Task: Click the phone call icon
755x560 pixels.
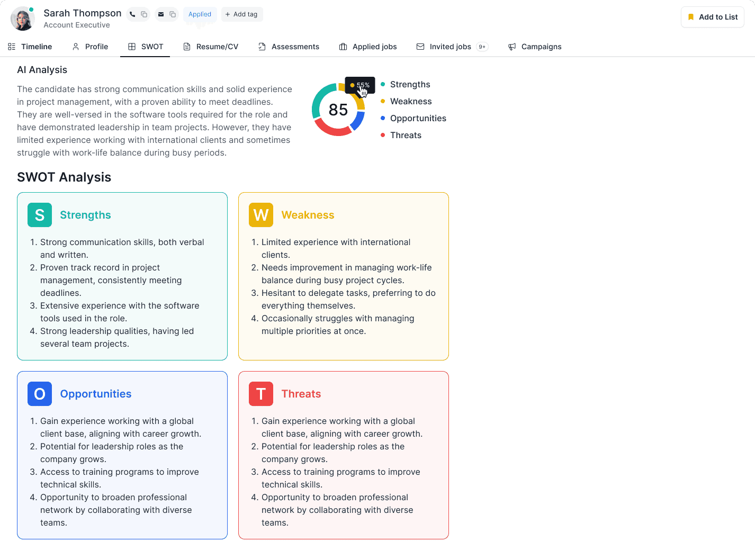Action: click(x=132, y=14)
